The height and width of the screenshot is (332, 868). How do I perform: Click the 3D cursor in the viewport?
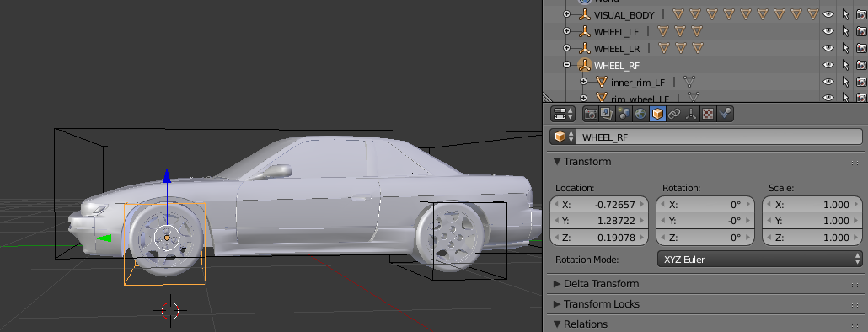click(x=170, y=310)
